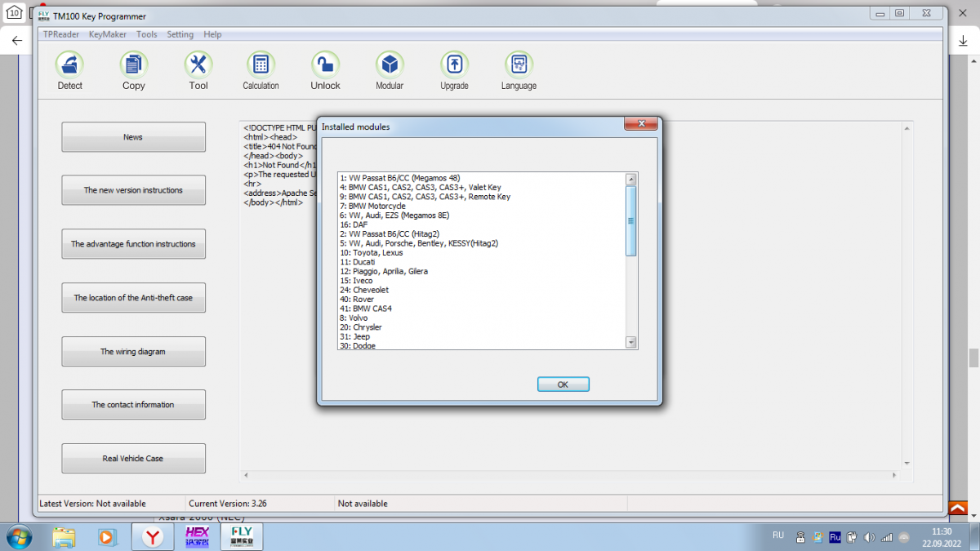Open the media player taskbar icon
Viewport: 980px width, 551px height.
click(x=106, y=536)
